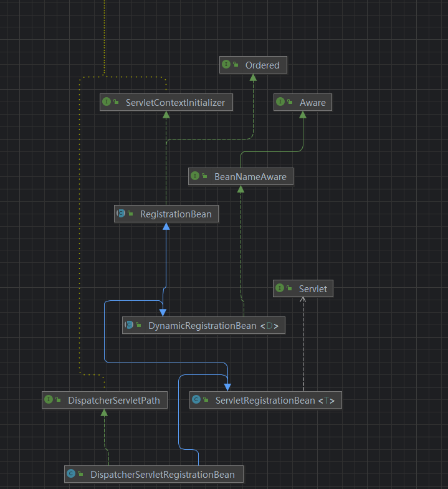This screenshot has height=489, width=448.
Task: Click the BeanNameAware interface icon
Action: [x=195, y=177]
